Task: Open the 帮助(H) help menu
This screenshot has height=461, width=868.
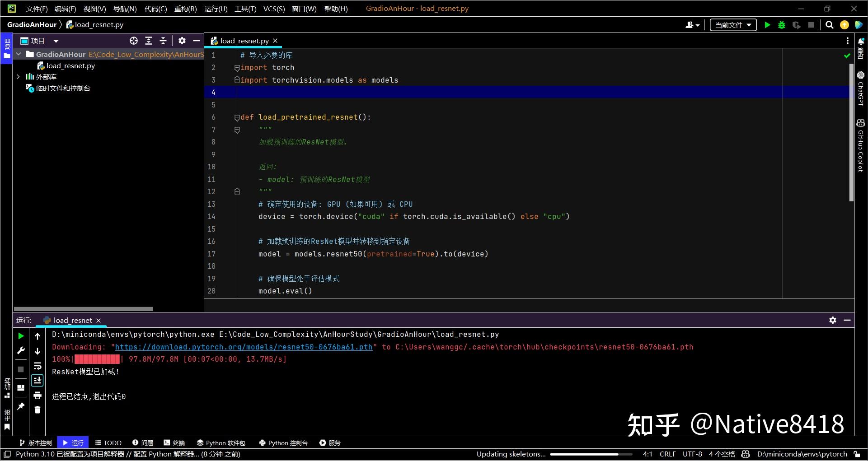Action: pyautogui.click(x=336, y=9)
